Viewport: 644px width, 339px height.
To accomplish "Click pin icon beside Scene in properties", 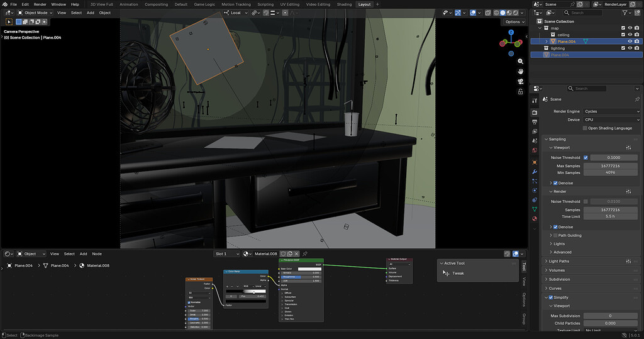I will (637, 99).
